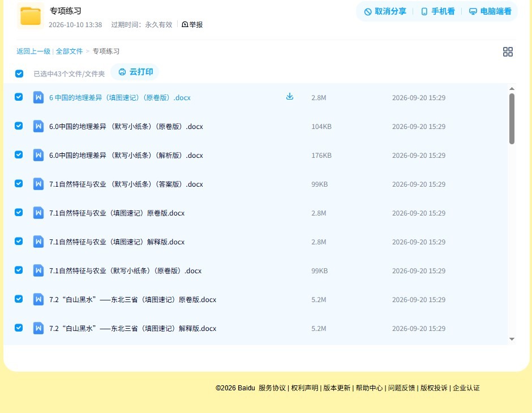Click Word icon of 7.2 白山黑水 原卷版
Image resolution: width=532 pixels, height=413 pixels.
click(38, 299)
